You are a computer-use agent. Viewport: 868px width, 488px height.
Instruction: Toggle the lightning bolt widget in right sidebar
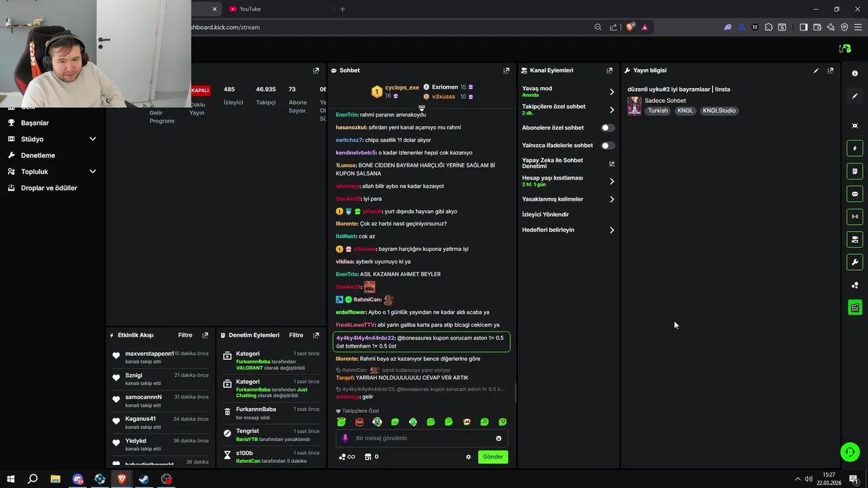coord(854,148)
